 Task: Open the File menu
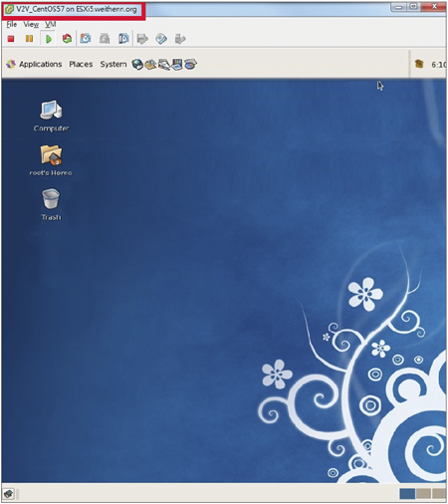tap(12, 24)
